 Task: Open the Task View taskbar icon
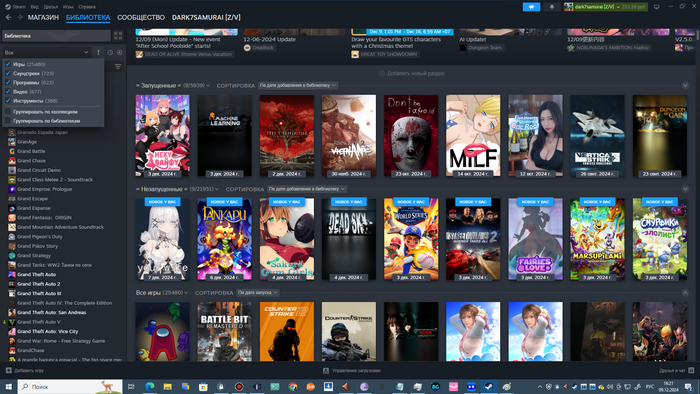[x=131, y=386]
